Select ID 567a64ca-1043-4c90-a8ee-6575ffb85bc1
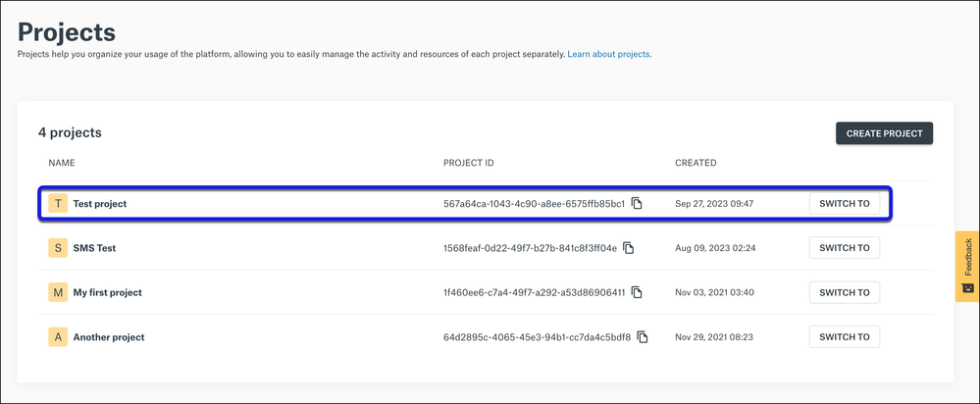This screenshot has width=980, height=404. pyautogui.click(x=535, y=204)
